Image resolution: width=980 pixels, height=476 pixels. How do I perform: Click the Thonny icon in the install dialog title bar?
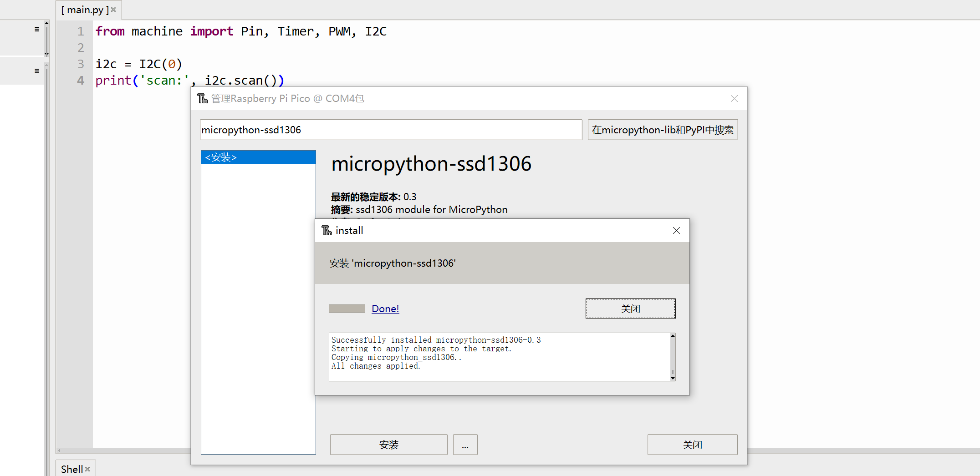point(327,230)
